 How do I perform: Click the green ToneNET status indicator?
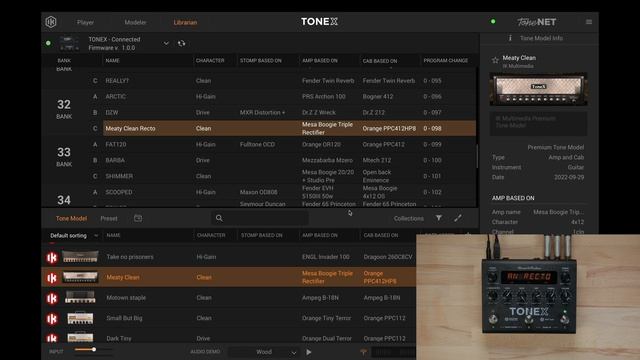click(x=493, y=22)
